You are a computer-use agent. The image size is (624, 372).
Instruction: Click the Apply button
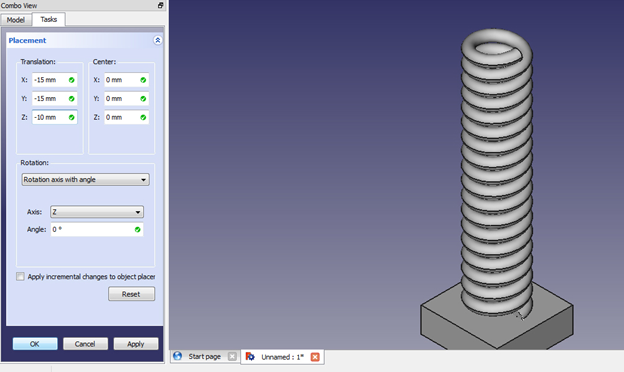[x=136, y=344]
